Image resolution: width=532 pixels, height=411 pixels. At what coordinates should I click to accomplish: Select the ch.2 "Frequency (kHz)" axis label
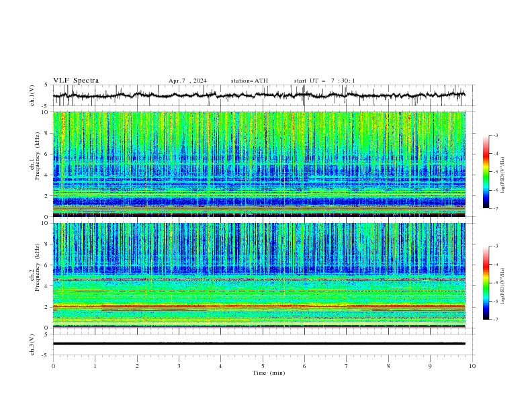(x=38, y=267)
